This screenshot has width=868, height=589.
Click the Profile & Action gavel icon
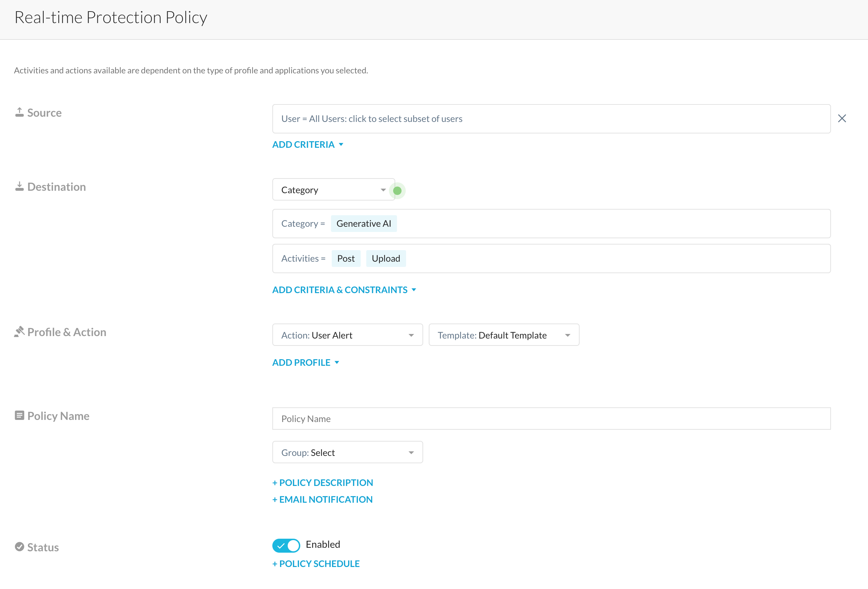[20, 332]
